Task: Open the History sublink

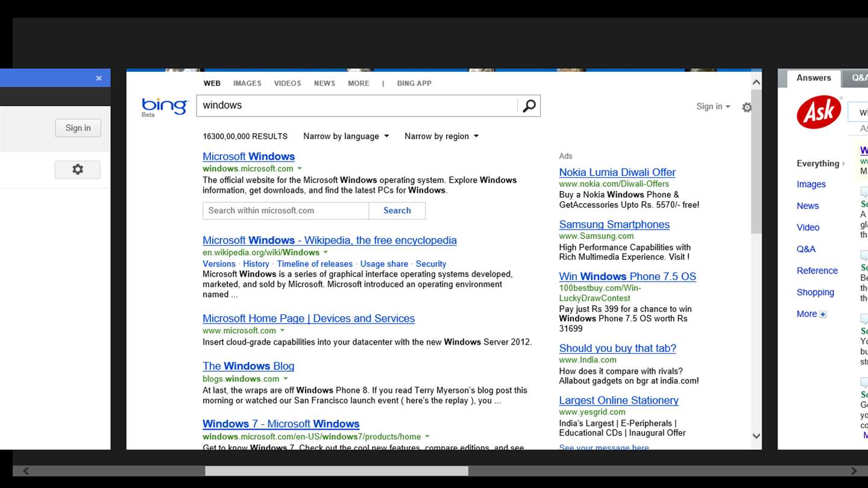Action: click(x=256, y=264)
